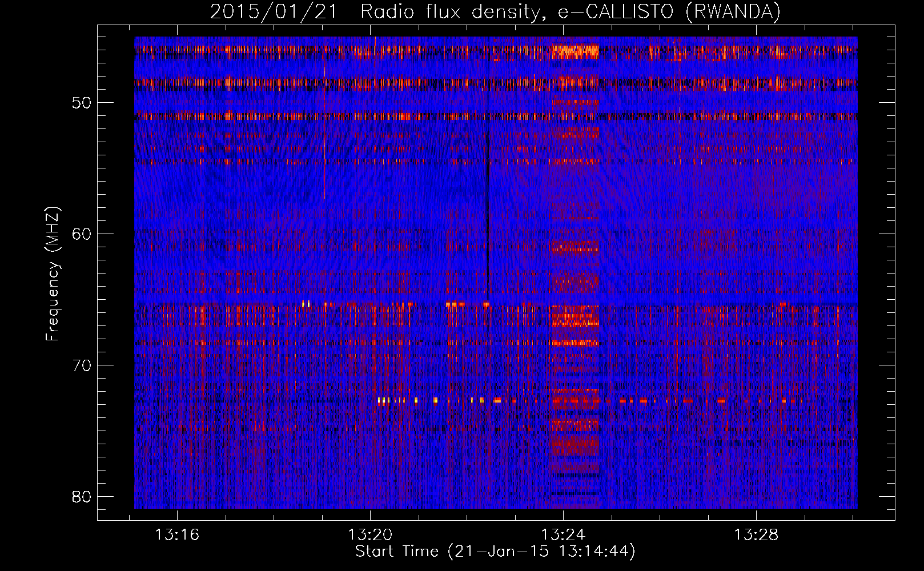
Task: Click the 13:24 time tick label
Action: point(563,535)
